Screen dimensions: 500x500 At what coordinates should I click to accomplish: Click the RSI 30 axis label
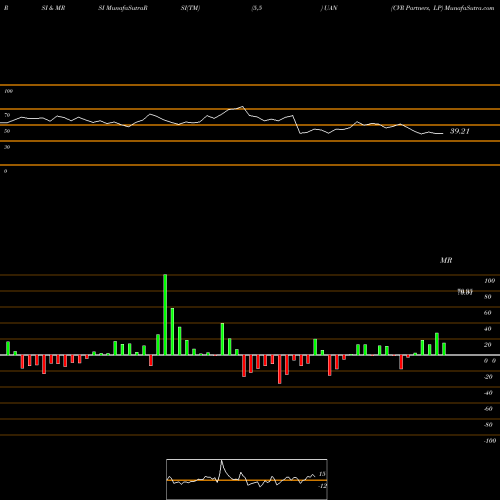[x=7, y=147]
